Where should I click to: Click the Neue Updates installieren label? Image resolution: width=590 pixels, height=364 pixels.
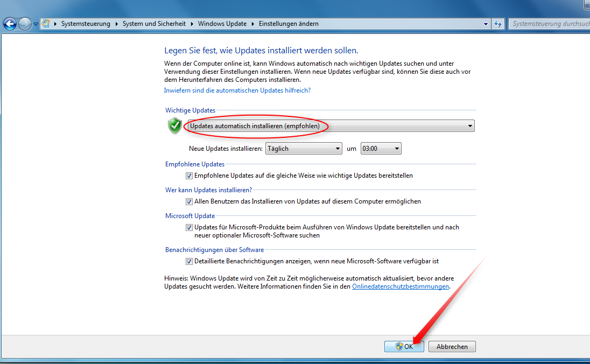click(226, 149)
